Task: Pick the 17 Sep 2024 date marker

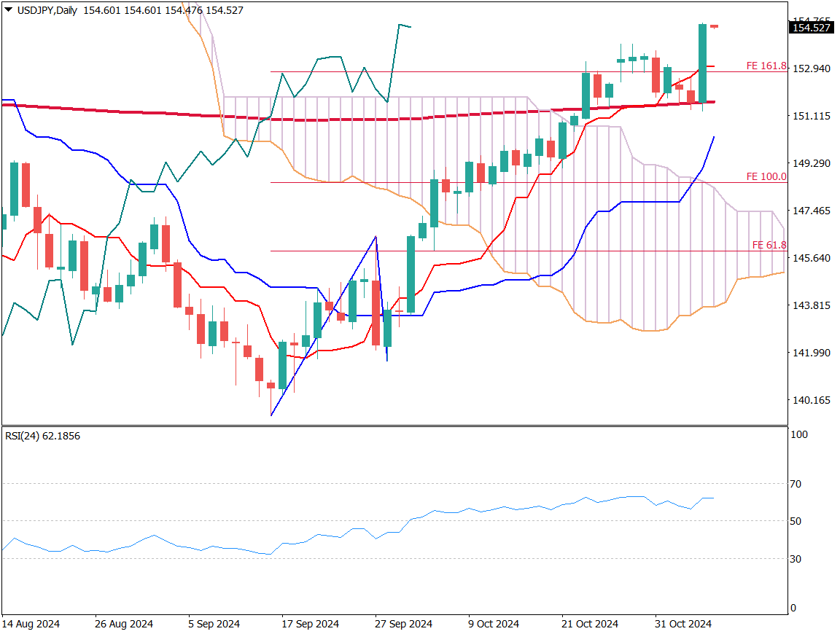Action: (310, 624)
